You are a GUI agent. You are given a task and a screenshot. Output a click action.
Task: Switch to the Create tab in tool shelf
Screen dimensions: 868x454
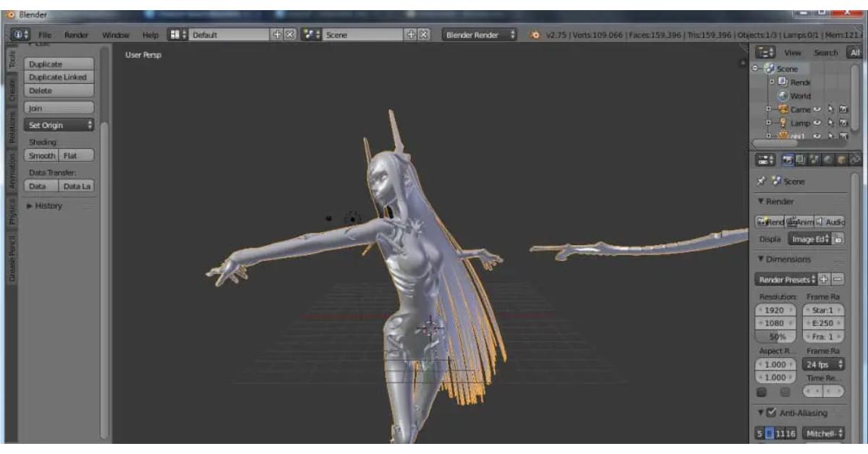pyautogui.click(x=12, y=91)
